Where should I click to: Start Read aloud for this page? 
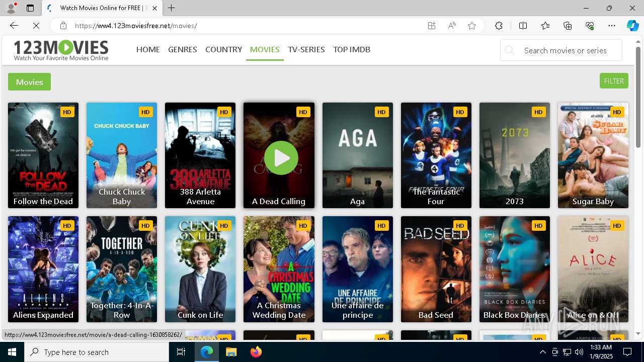[x=452, y=26]
